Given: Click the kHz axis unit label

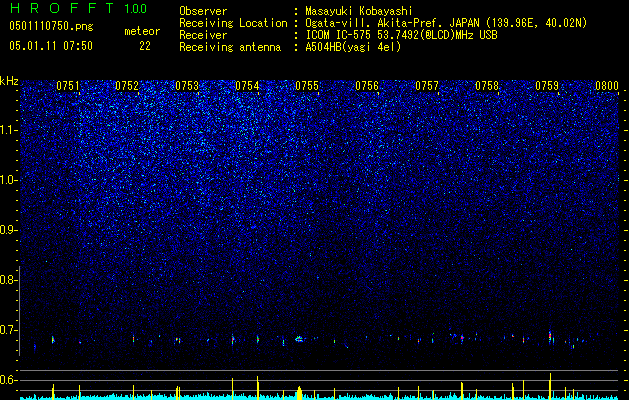Looking at the screenshot, I should [x=9, y=81].
